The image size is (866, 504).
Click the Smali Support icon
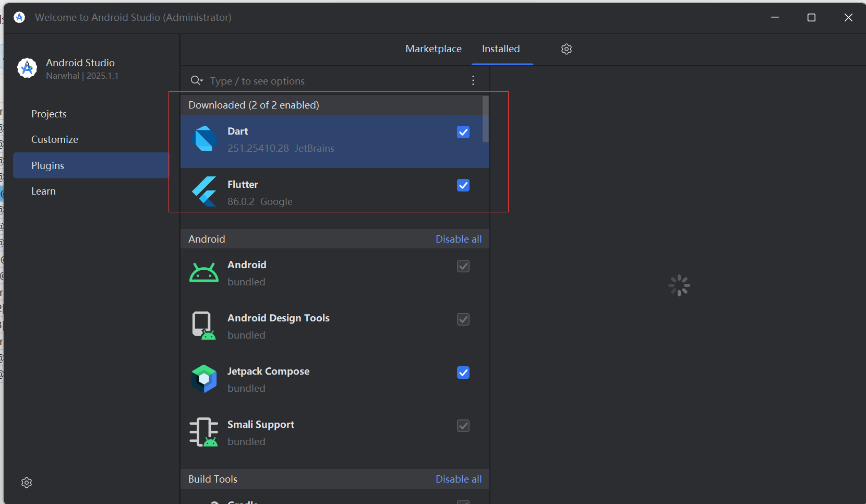click(x=203, y=432)
